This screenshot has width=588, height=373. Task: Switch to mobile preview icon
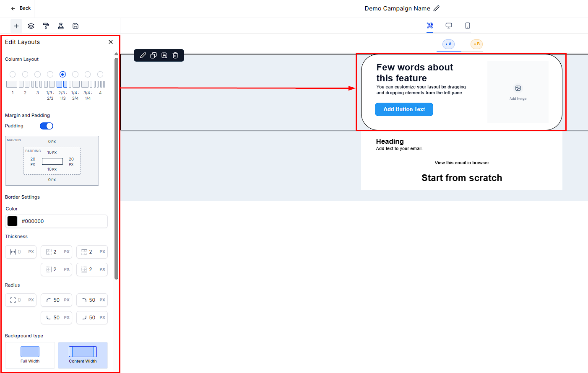pyautogui.click(x=468, y=26)
